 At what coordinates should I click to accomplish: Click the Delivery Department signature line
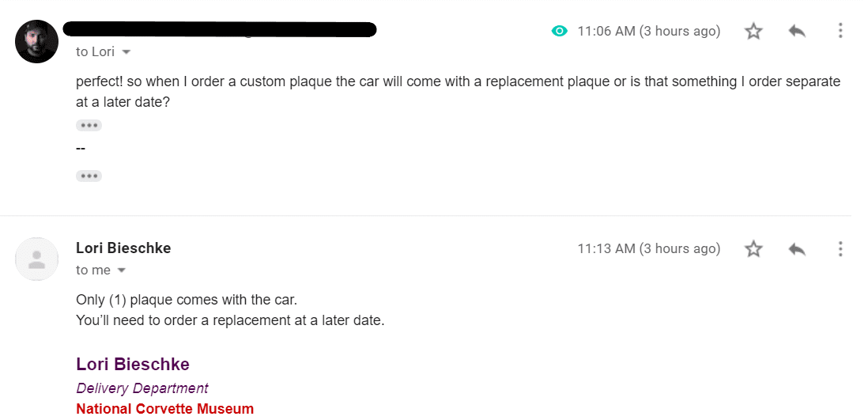(x=142, y=388)
